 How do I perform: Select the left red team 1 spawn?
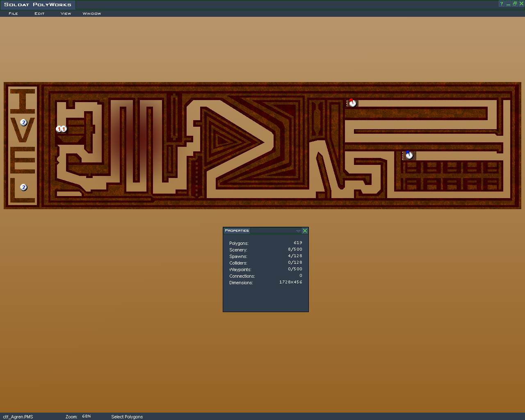point(59,129)
